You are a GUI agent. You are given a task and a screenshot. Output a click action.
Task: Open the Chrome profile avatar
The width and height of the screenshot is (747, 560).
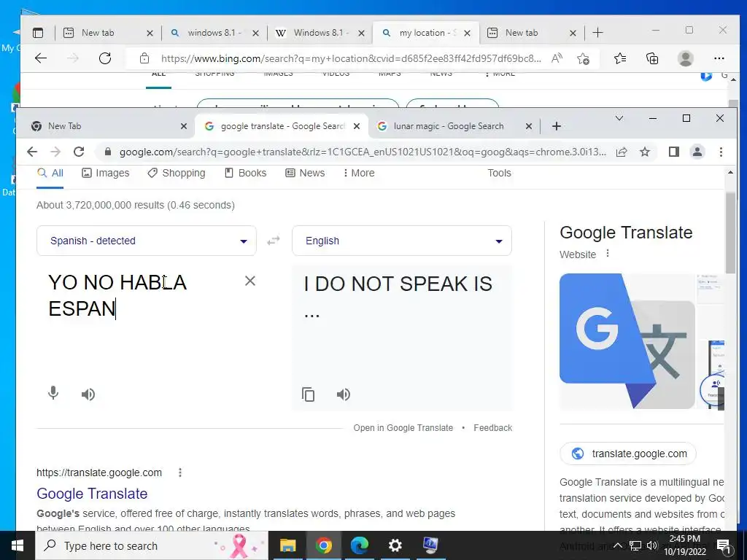coord(697,152)
